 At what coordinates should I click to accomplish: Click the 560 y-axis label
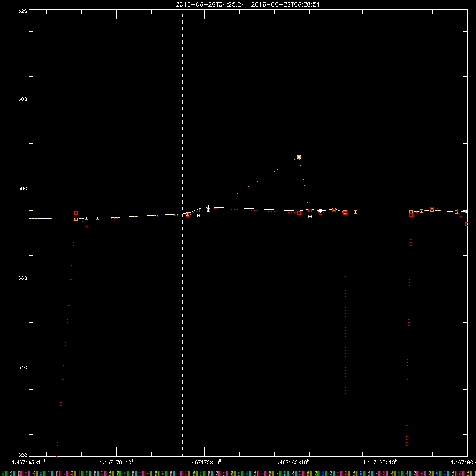click(23, 278)
